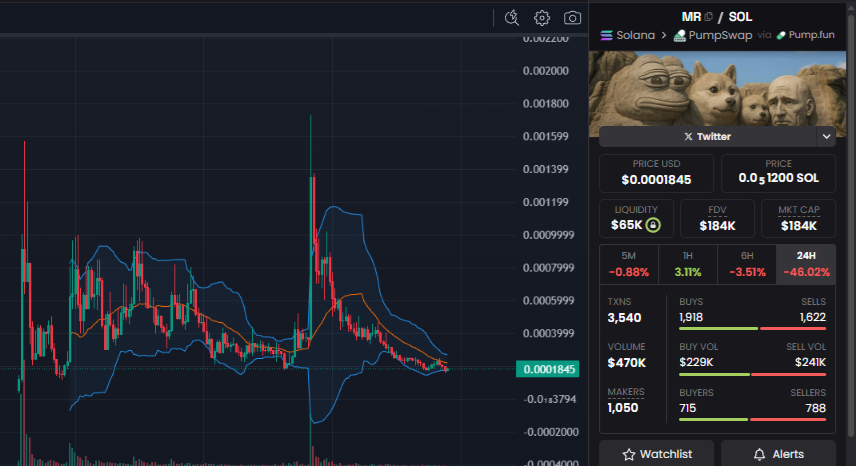Expand the social links dropdown chevron

click(x=826, y=136)
